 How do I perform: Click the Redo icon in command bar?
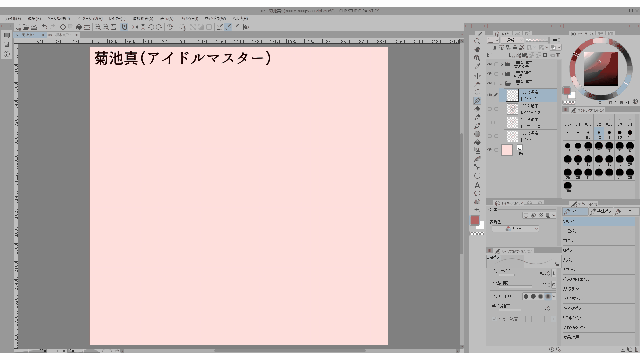point(53,27)
